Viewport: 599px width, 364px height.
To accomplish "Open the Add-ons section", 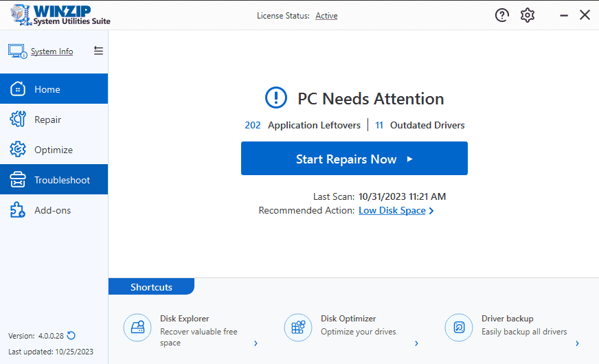I will [54, 209].
